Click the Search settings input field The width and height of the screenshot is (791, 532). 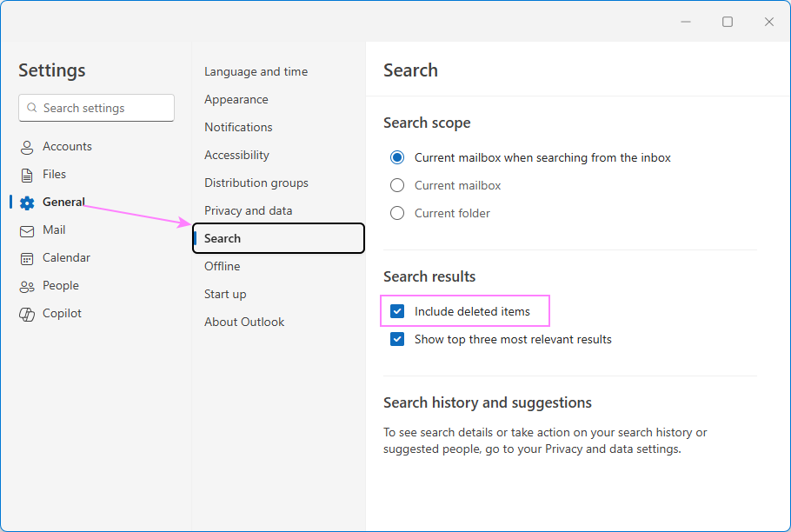(x=96, y=108)
